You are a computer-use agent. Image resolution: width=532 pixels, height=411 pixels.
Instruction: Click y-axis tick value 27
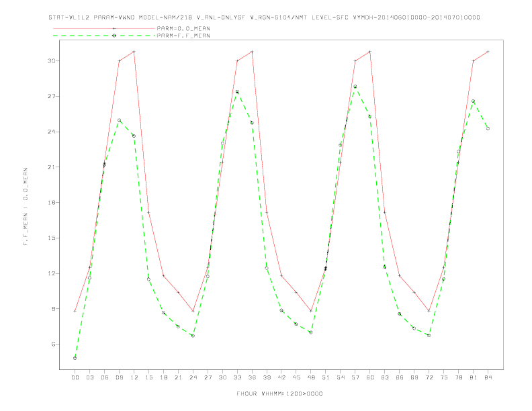[52, 96]
